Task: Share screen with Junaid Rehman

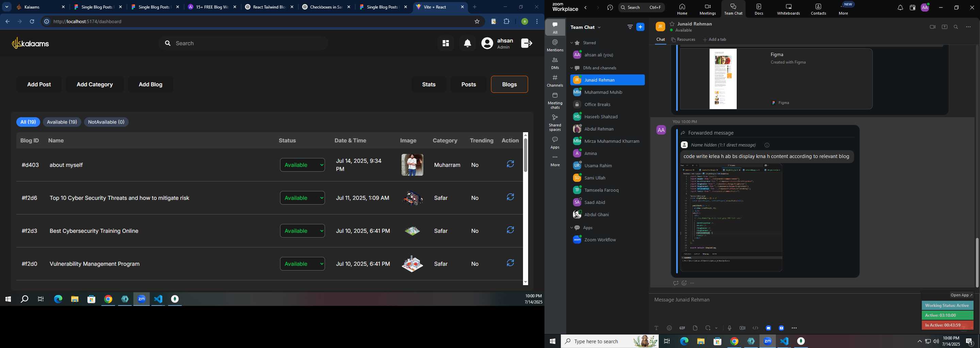Action: point(945,27)
